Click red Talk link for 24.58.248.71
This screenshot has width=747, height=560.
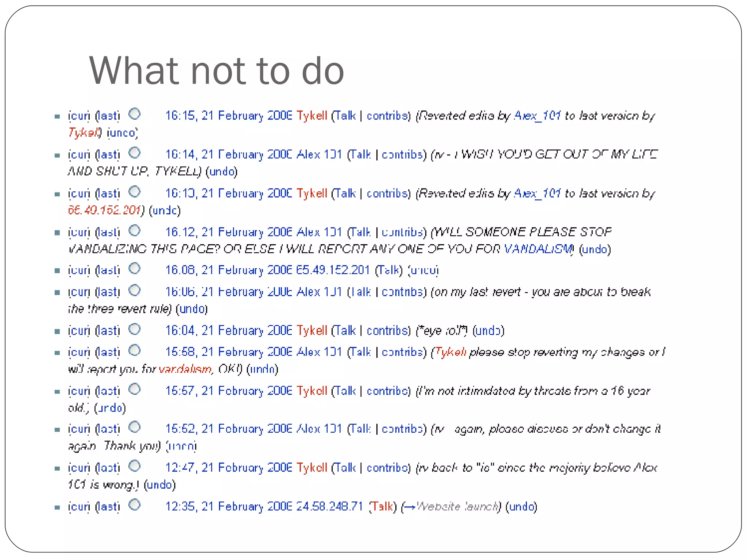382,507
